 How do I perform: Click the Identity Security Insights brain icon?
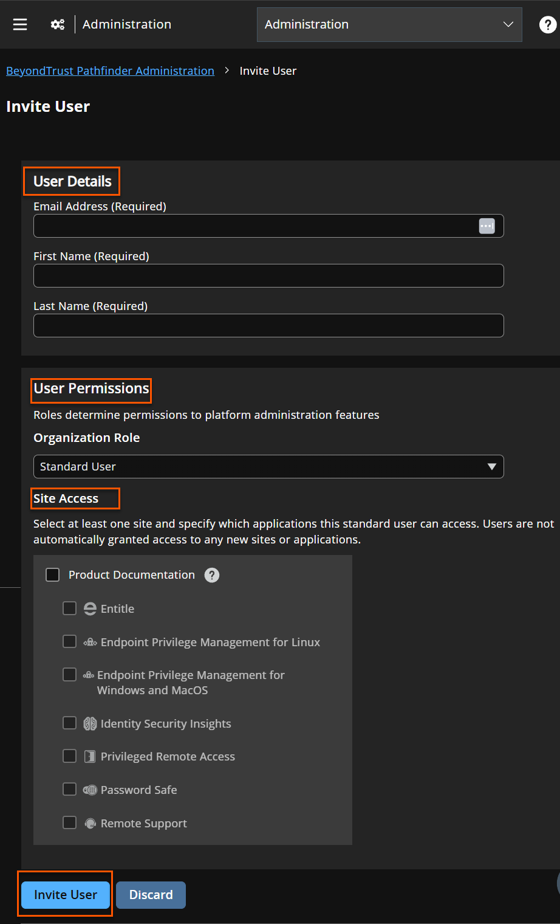(90, 723)
